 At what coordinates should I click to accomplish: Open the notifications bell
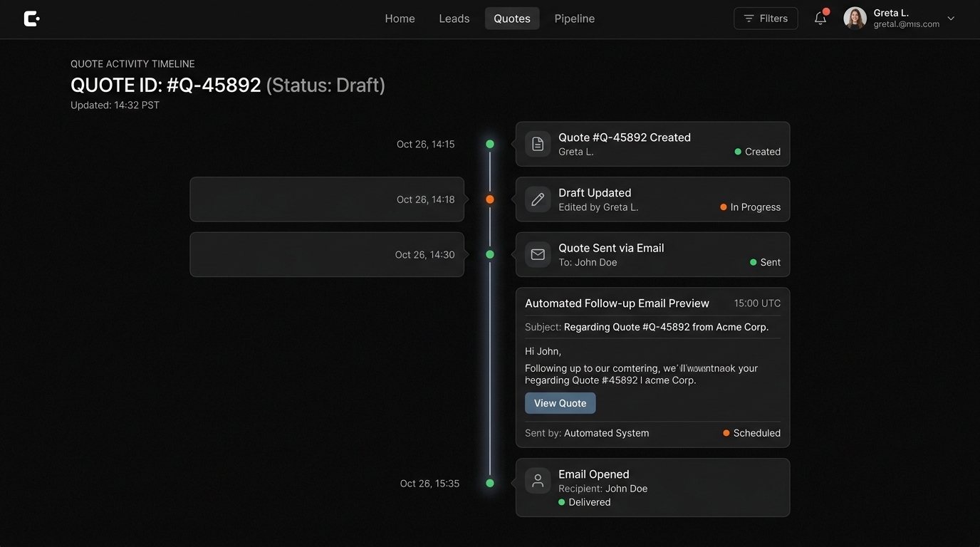[820, 19]
